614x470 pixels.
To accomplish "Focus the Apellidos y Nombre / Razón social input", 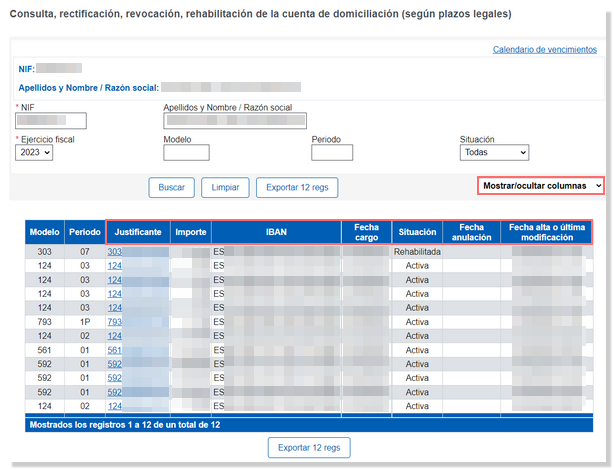I will coord(235,122).
